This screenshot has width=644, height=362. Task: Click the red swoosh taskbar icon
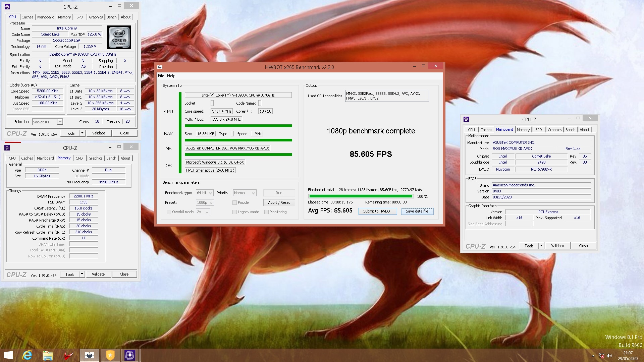(69, 355)
